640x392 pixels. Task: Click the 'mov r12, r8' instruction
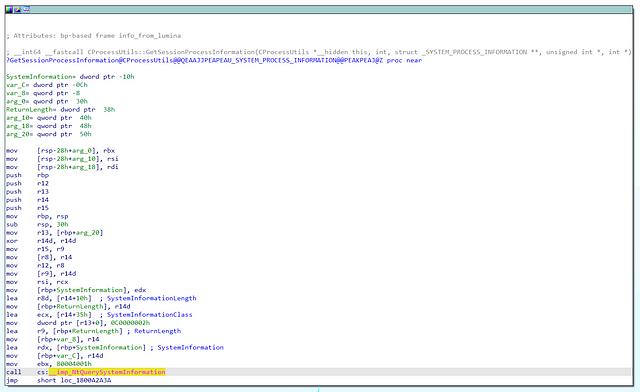(x=35, y=265)
